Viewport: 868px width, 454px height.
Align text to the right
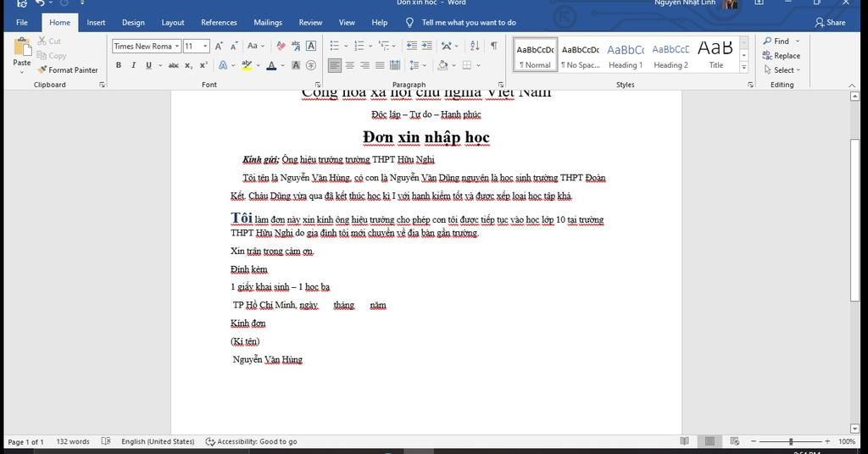click(364, 65)
